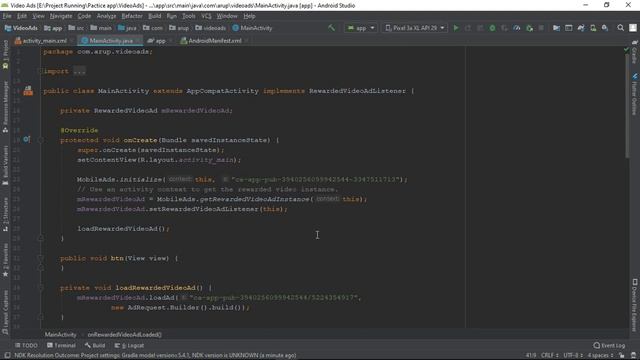
Task: Open the app run configuration dropdown
Action: tap(361, 28)
